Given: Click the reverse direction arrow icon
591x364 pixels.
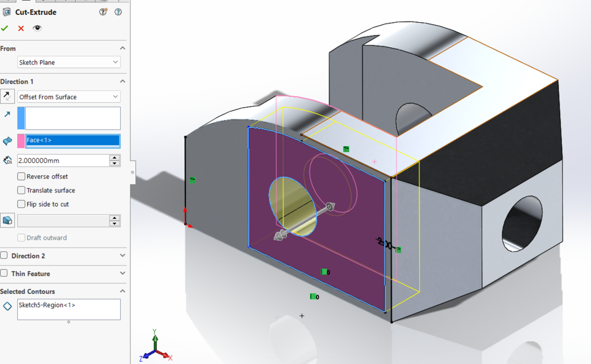Looking at the screenshot, I should [7, 96].
